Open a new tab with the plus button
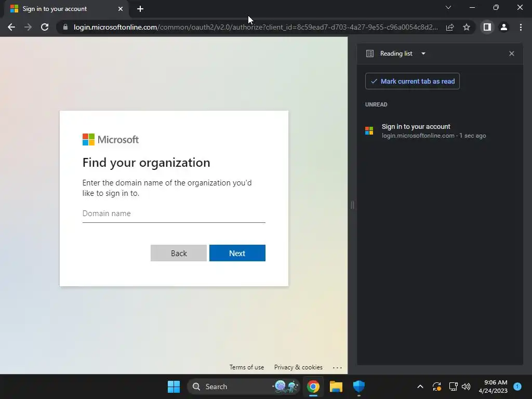Image resolution: width=532 pixels, height=399 pixels. 140,9
